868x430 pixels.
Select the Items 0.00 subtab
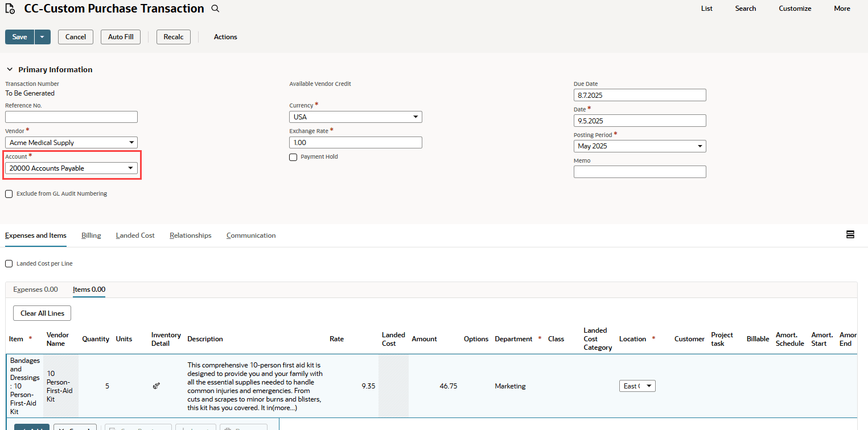(89, 290)
